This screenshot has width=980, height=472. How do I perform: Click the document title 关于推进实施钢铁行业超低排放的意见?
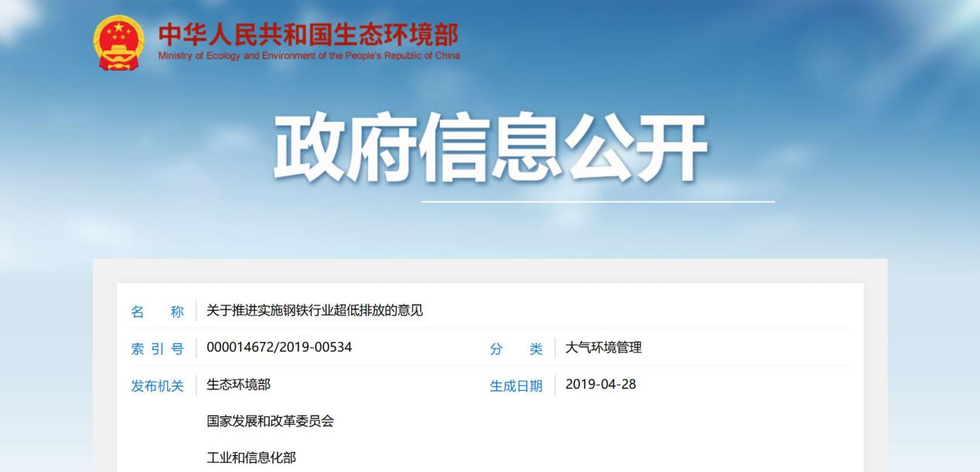(315, 311)
